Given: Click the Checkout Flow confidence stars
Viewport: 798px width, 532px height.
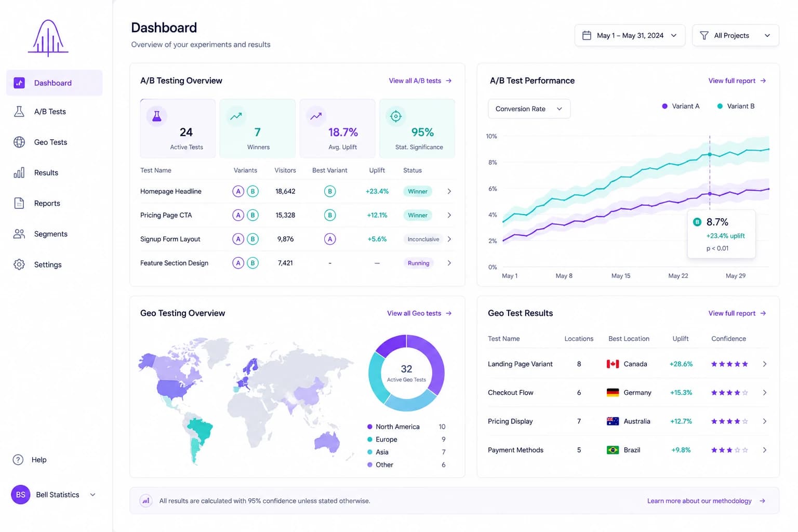Looking at the screenshot, I should click(729, 392).
